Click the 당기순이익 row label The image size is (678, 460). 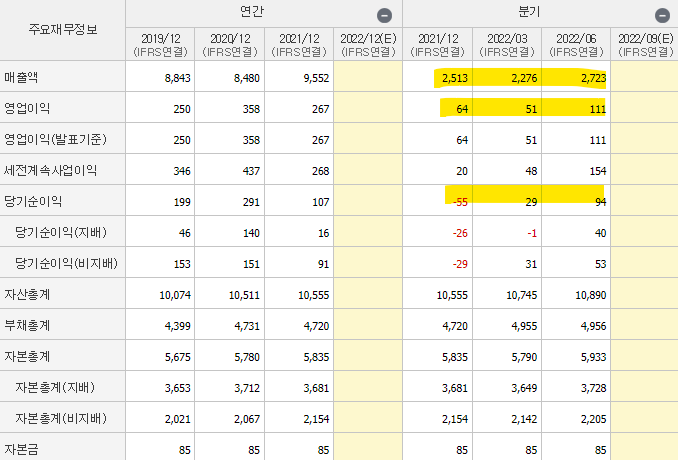(33, 201)
